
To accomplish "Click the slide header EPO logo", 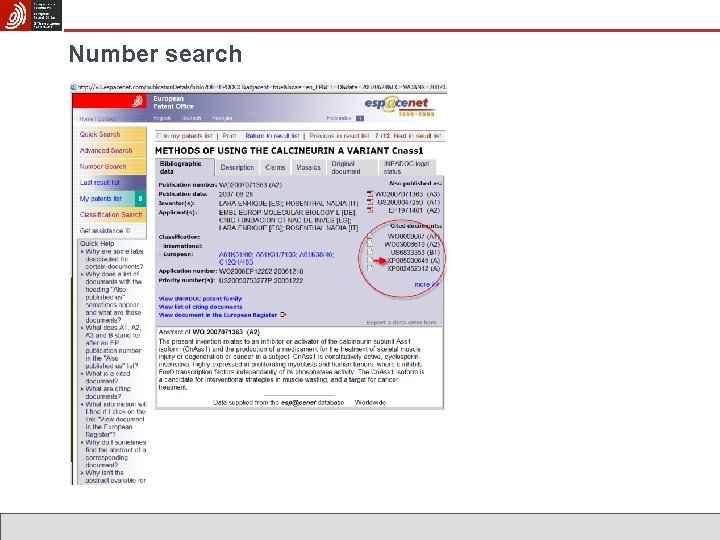I will tap(31, 15).
